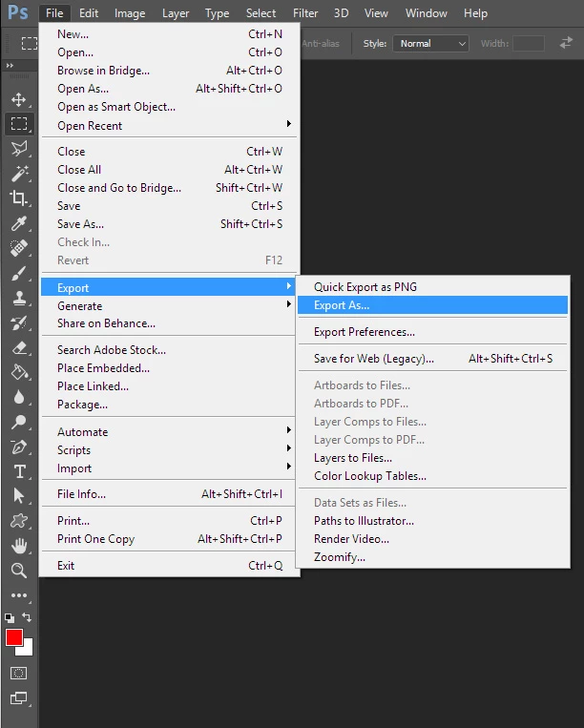Choose Layers to Files...
584x728 pixels.
(432, 457)
